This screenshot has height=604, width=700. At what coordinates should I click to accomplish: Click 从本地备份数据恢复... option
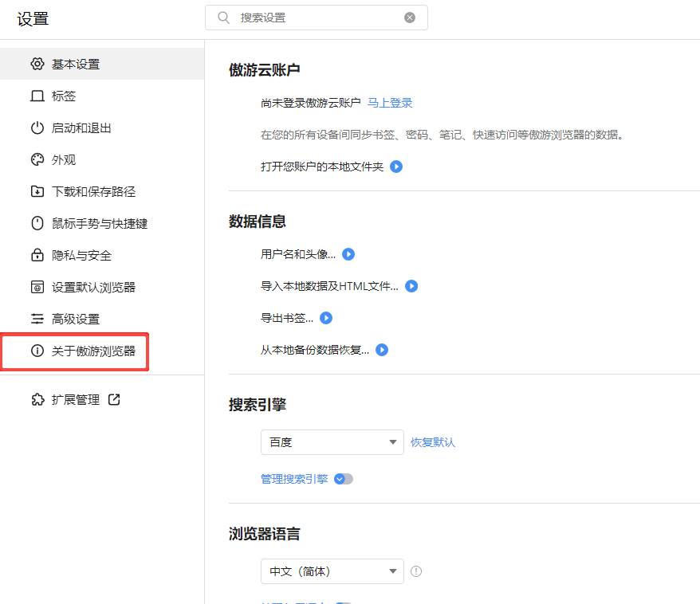(315, 350)
